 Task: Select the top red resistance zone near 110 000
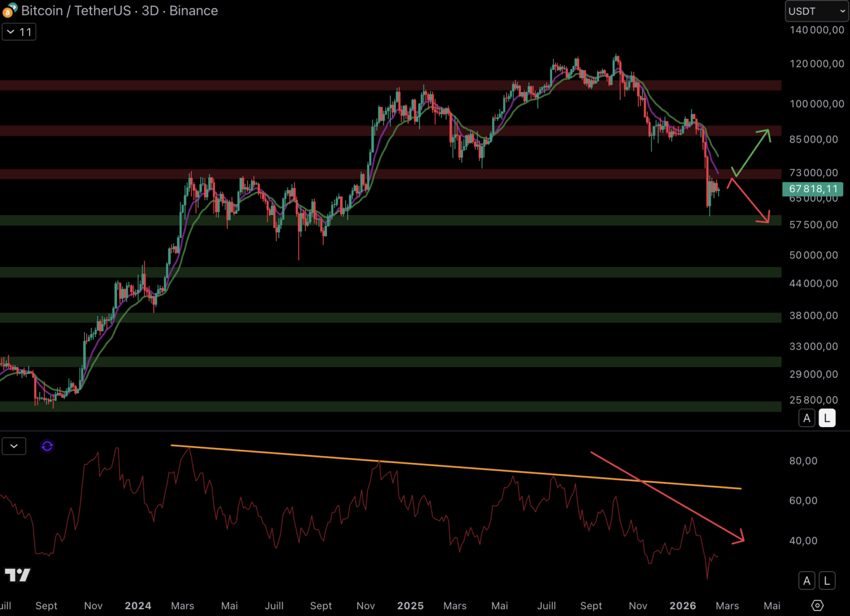point(342,86)
